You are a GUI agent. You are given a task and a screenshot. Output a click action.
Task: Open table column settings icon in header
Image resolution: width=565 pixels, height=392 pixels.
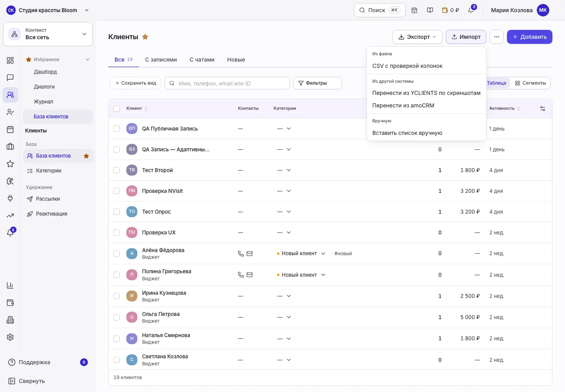pyautogui.click(x=543, y=109)
